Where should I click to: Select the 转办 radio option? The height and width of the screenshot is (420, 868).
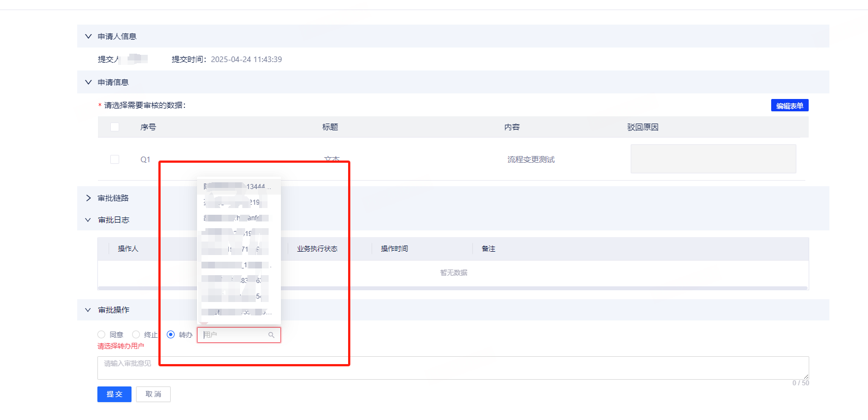171,334
